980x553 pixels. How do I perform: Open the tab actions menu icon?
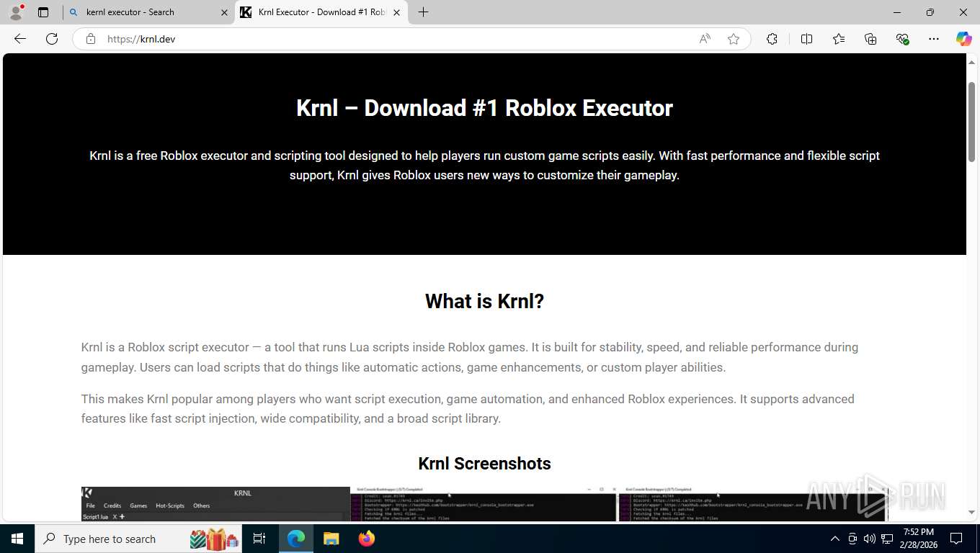tap(43, 12)
